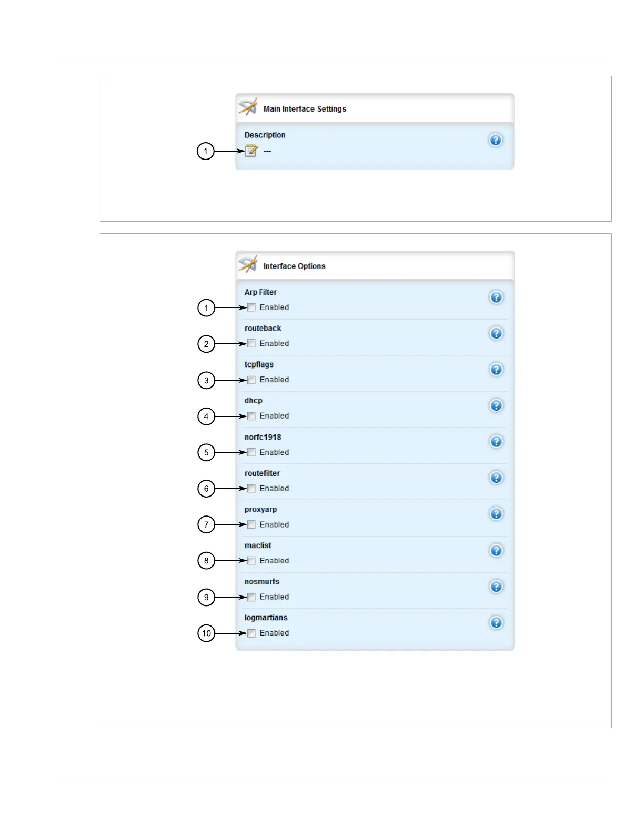Open help for Arp Filter option
The height and width of the screenshot is (834, 644).
[496, 297]
